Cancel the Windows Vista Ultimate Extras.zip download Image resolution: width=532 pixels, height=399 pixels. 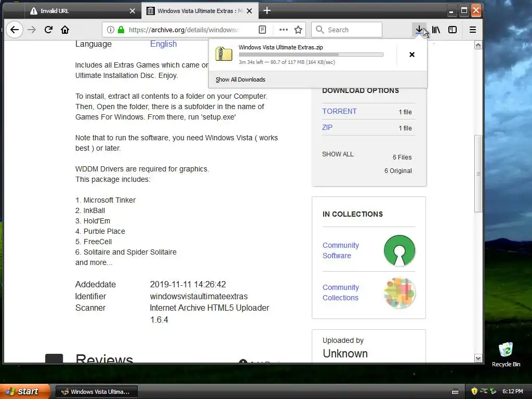[x=412, y=55]
